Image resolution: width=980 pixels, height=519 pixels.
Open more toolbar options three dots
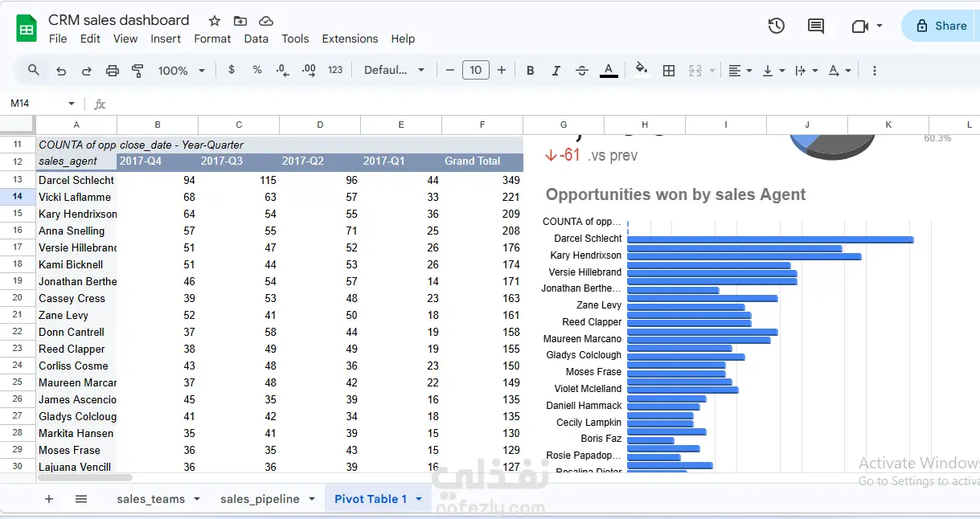(875, 71)
